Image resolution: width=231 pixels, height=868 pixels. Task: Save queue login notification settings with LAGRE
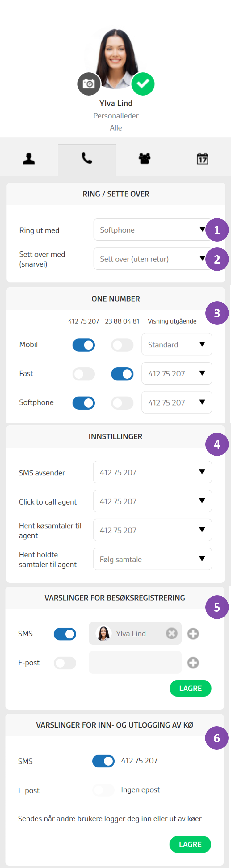point(190,844)
